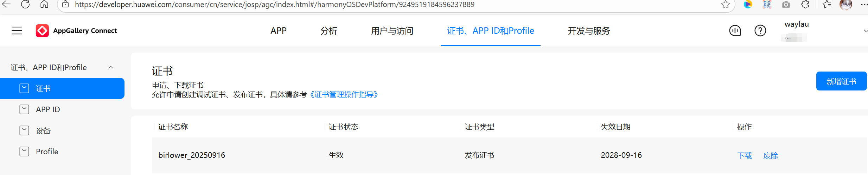The image size is (868, 175).
Task: Open the 开发与服务 tab
Action: click(x=589, y=31)
